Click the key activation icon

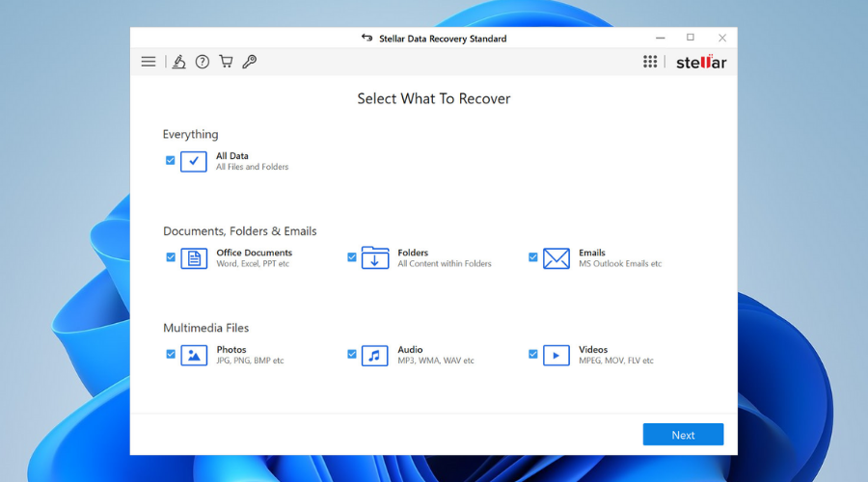[x=249, y=62]
